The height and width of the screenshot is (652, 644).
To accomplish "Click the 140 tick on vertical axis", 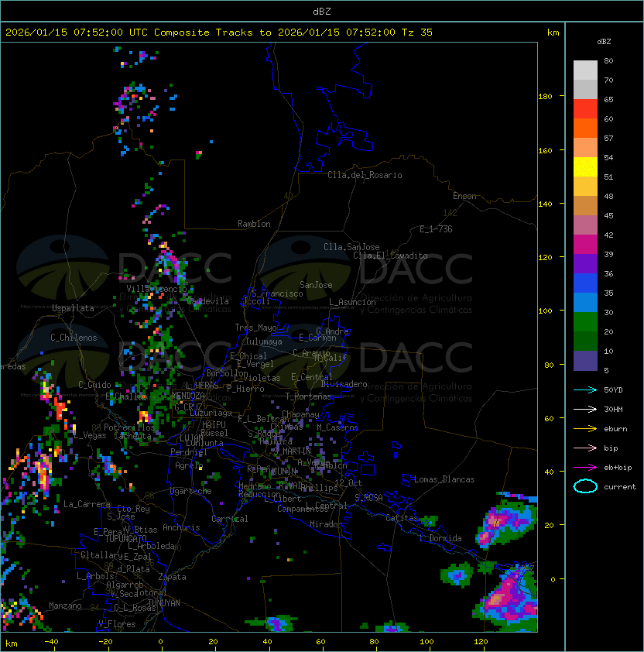I will point(545,204).
